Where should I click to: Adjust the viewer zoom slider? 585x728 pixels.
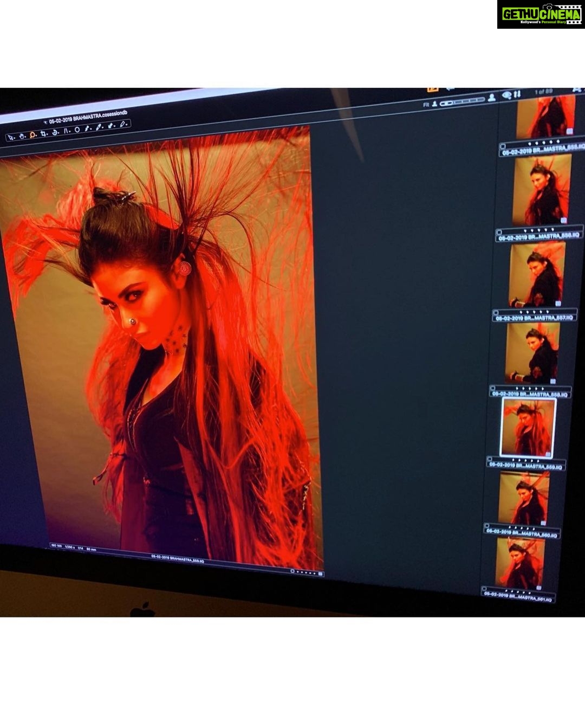click(462, 101)
